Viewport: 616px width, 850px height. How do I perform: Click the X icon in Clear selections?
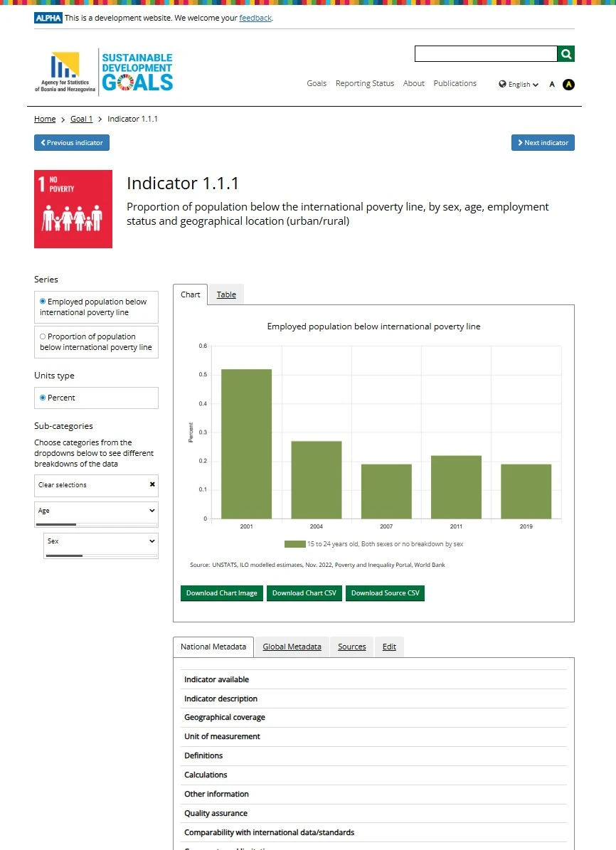tap(152, 484)
